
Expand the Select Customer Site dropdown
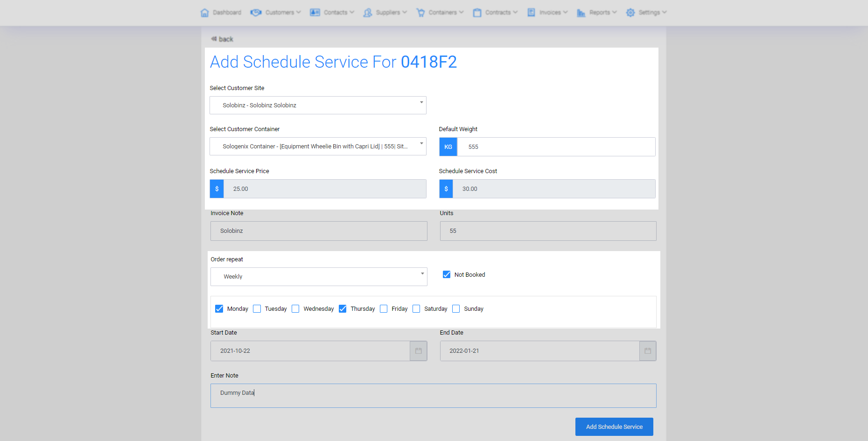[318, 105]
